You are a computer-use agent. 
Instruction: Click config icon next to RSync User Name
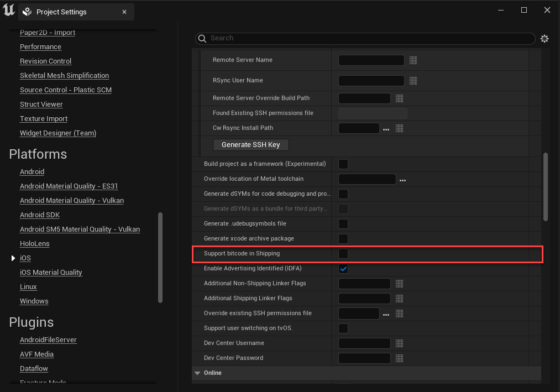413,81
